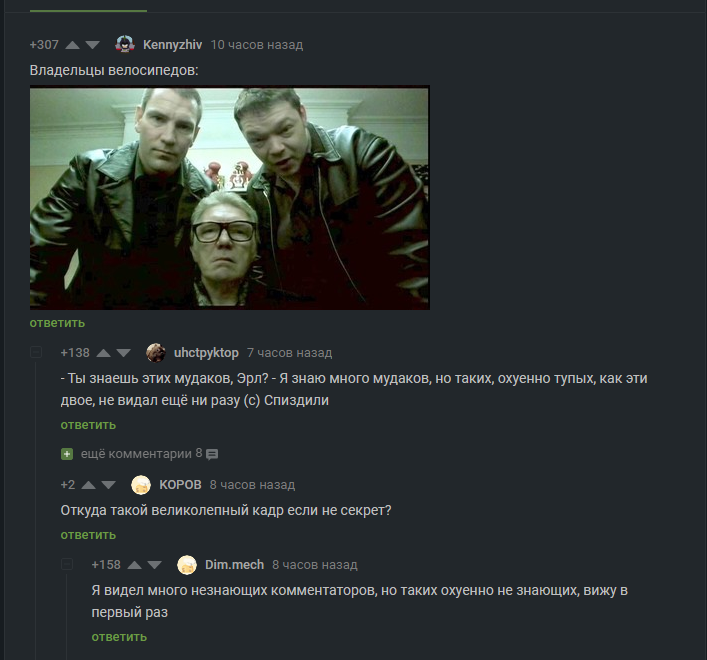Open uhctpyktop's avatar
This screenshot has height=660, width=707.
(x=156, y=353)
